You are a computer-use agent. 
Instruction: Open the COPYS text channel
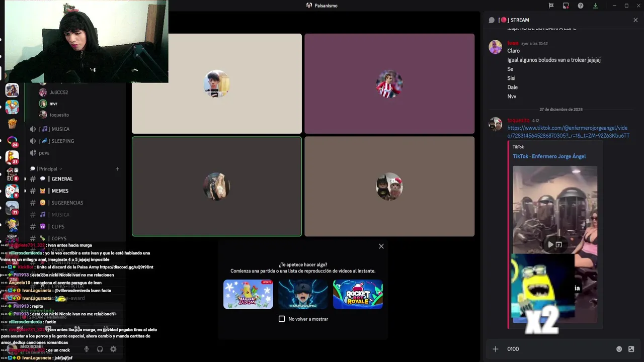tap(74, 238)
